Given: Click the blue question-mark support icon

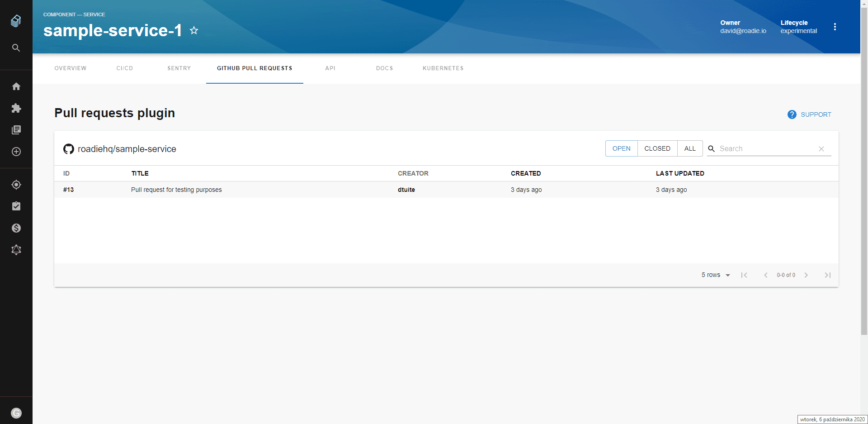Looking at the screenshot, I should 792,114.
